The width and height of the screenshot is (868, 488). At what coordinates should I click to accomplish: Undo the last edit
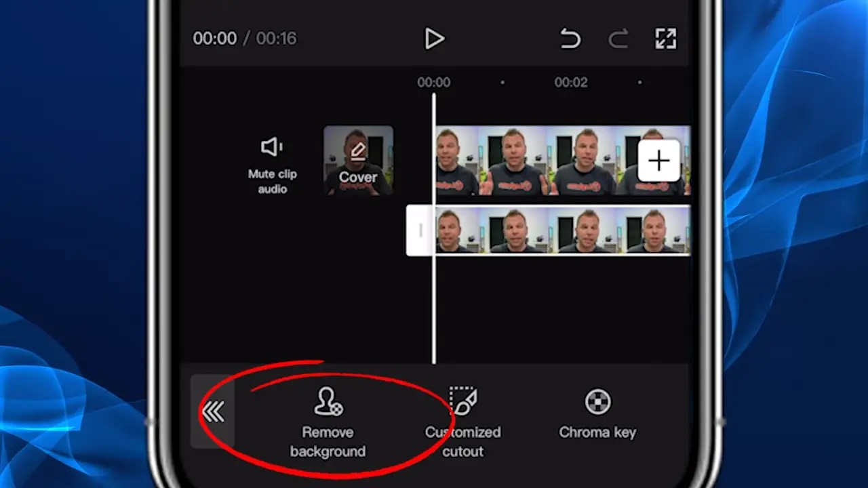570,39
